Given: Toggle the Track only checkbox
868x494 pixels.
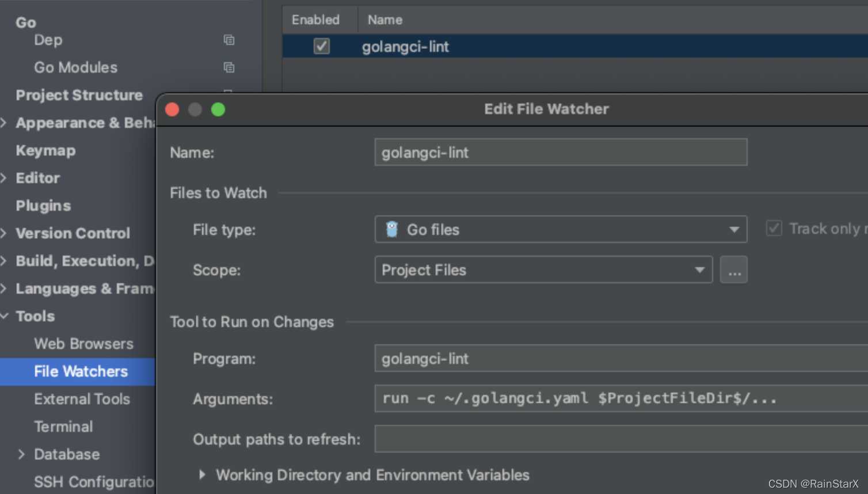Looking at the screenshot, I should 774,229.
